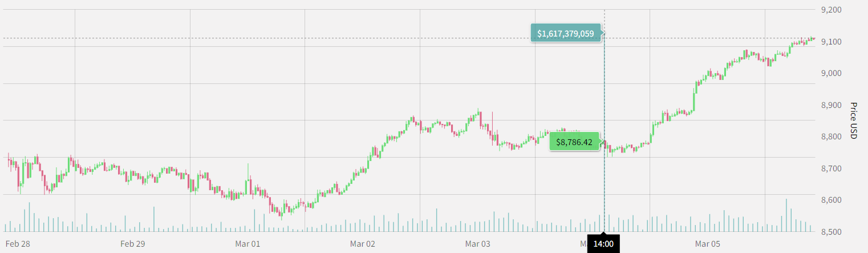Click the Feb 28 date label

[x=18, y=244]
